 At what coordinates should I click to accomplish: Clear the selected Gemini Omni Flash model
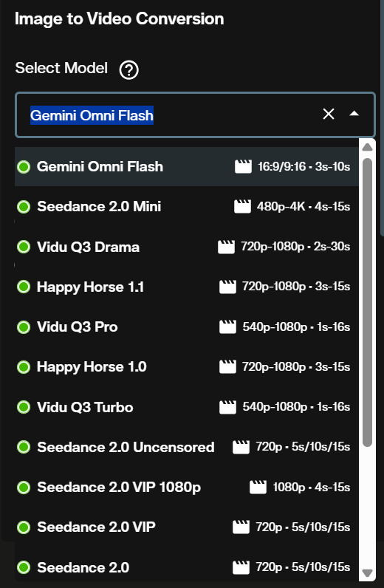pyautogui.click(x=329, y=114)
